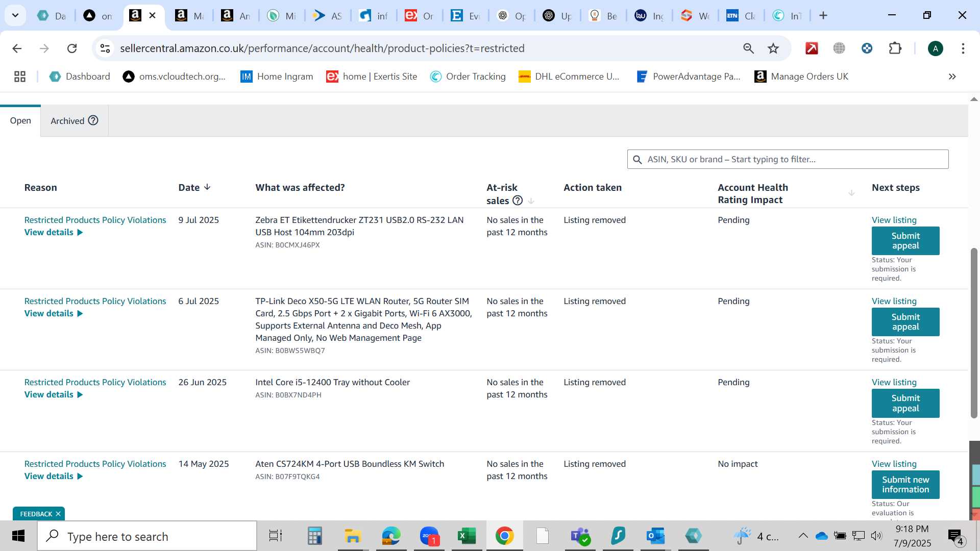Click the browser forward arrow

tap(44, 48)
